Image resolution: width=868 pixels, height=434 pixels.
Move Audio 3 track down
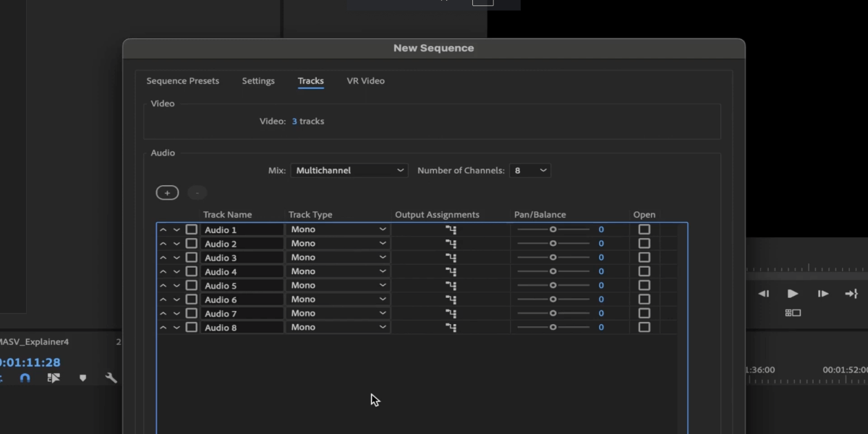click(x=176, y=258)
